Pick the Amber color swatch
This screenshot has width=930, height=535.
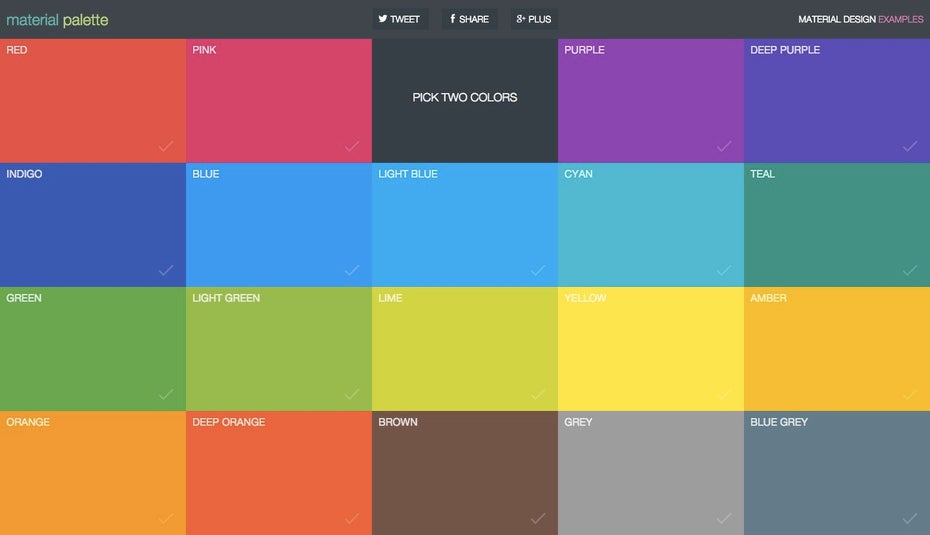tap(837, 349)
